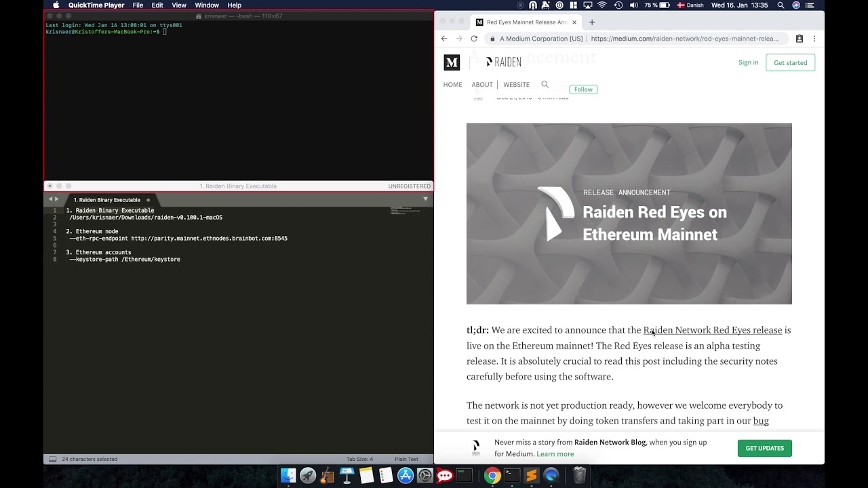868x488 pixels.
Task: Click the Medium M logo
Action: click(452, 62)
